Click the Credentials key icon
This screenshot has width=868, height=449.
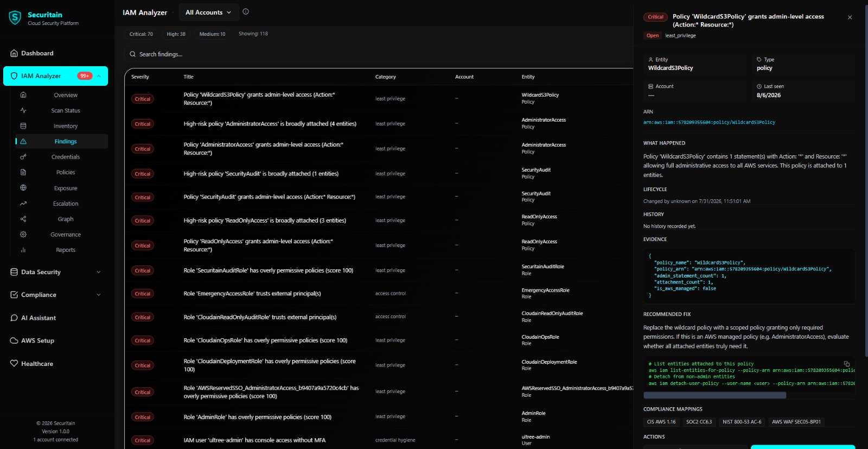(x=23, y=157)
